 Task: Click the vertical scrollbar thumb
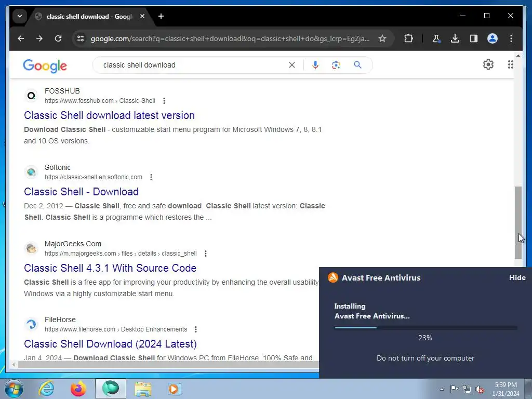518,223
